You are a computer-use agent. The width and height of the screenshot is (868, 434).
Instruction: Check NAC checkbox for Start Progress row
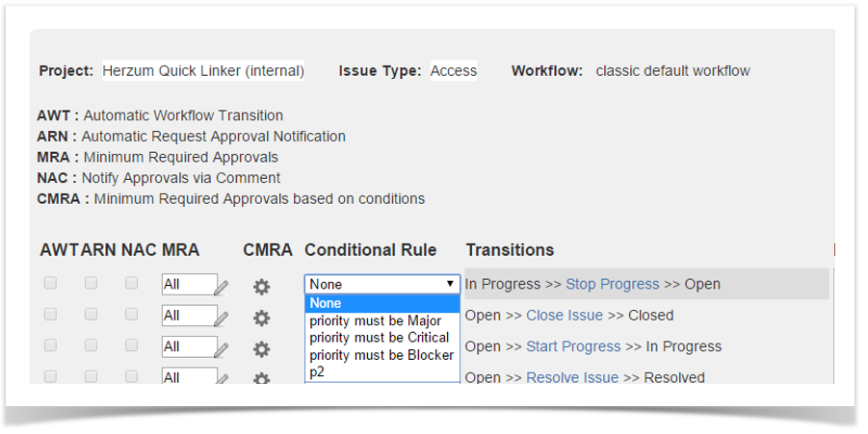[x=131, y=345]
